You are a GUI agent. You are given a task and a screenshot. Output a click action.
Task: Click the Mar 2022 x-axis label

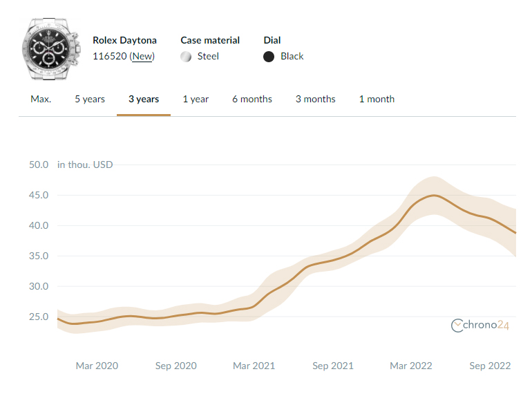point(411,366)
